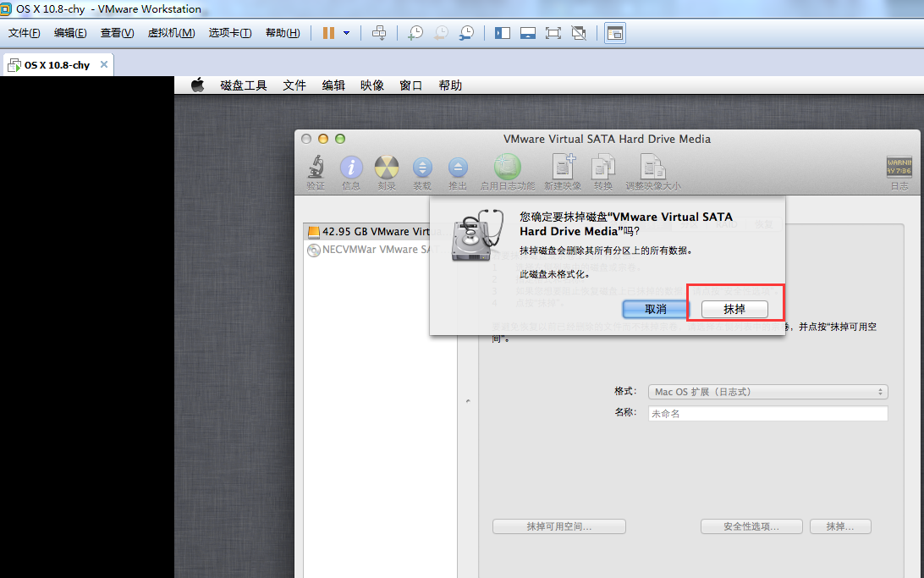Open the 选项卡(T) menu

(x=230, y=33)
